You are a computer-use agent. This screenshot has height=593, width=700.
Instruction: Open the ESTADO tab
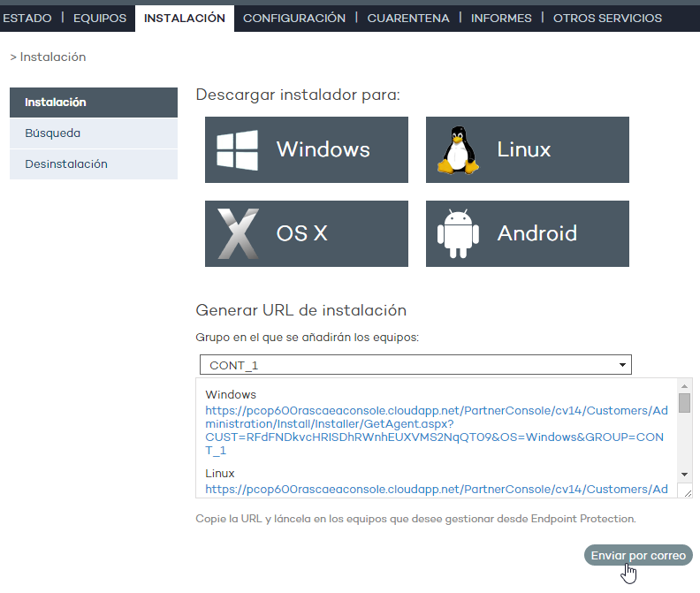pos(27,19)
